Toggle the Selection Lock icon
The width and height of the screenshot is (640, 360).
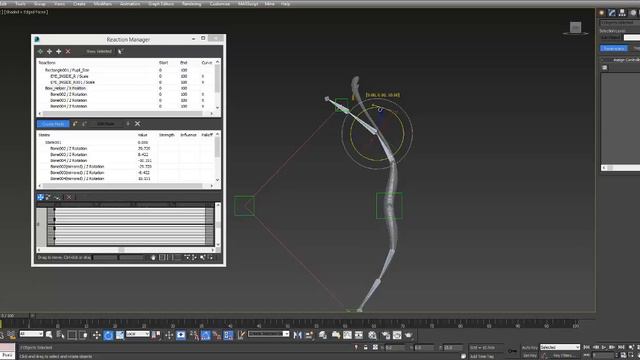365,347
